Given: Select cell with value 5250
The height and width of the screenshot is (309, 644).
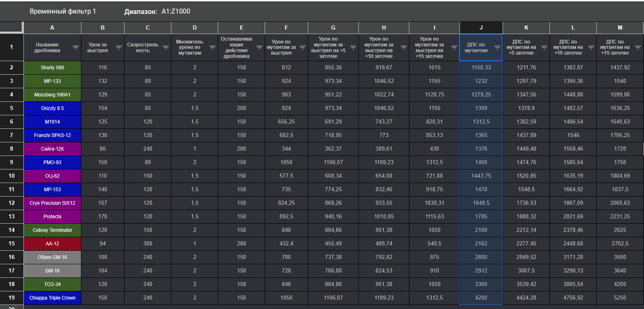Looking at the screenshot, I should (x=620, y=298).
